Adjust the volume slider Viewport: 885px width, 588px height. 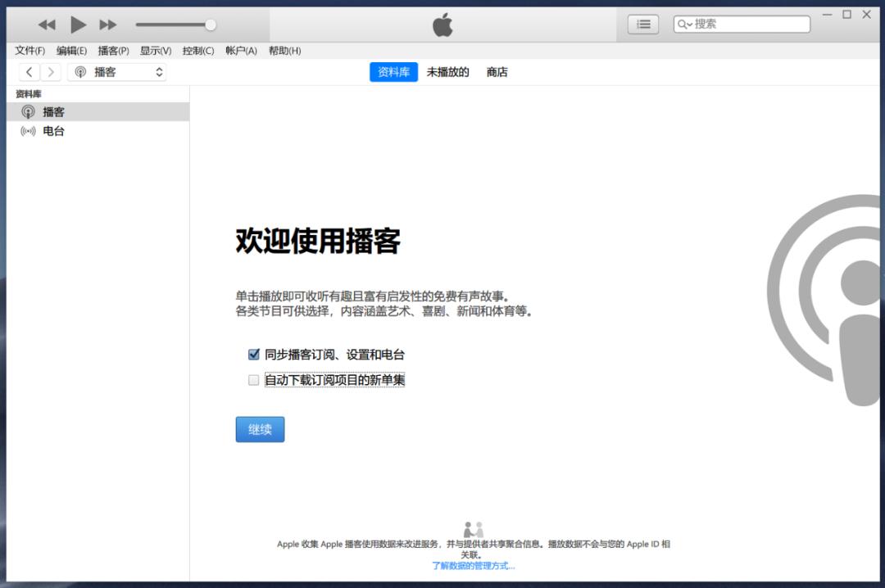209,24
